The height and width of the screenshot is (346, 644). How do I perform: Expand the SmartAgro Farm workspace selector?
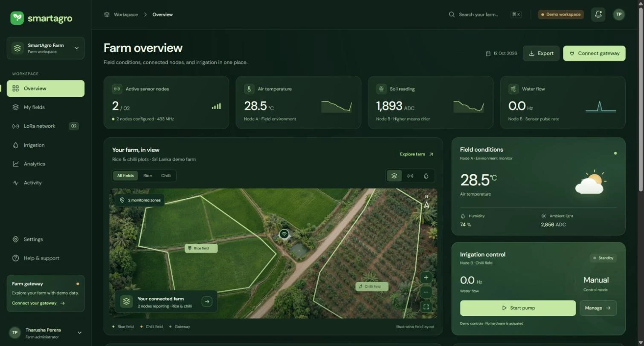(46, 48)
